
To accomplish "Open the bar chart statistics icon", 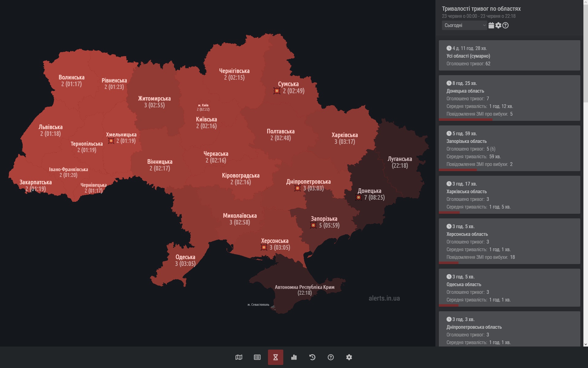I will click(294, 357).
